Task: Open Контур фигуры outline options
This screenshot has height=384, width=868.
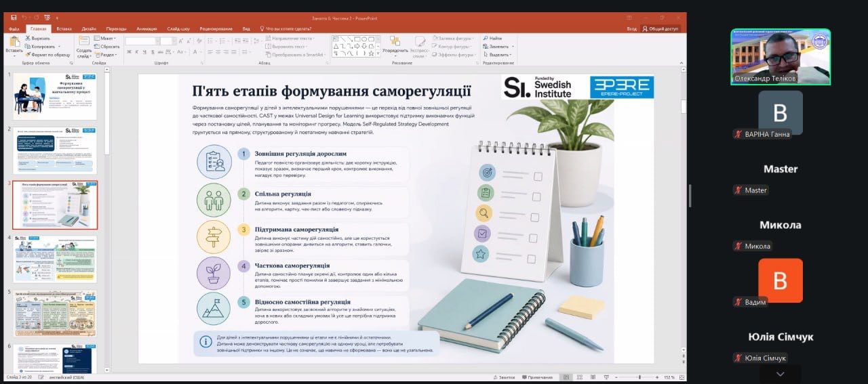Action: (452, 47)
